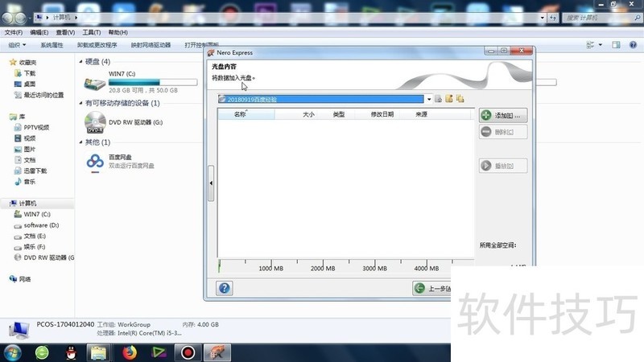The height and width of the screenshot is (362, 644).
Task: Sort by the Size (大小) column header
Action: point(308,115)
